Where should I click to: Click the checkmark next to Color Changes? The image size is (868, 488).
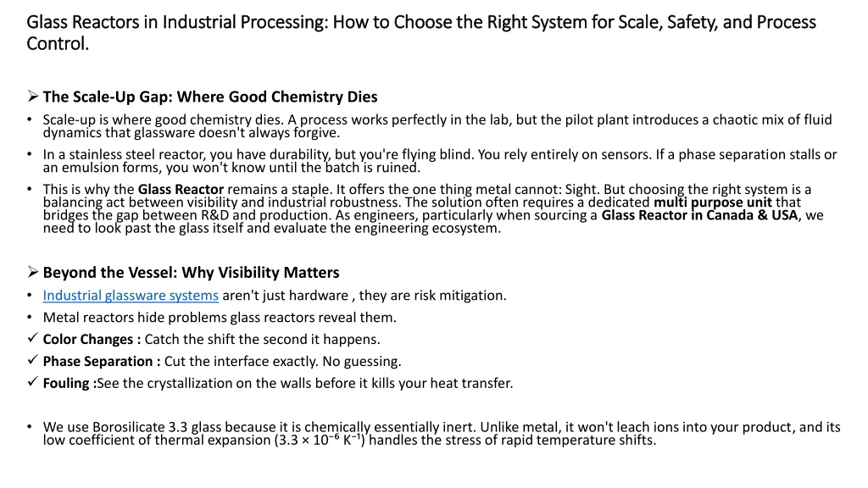pos(33,339)
